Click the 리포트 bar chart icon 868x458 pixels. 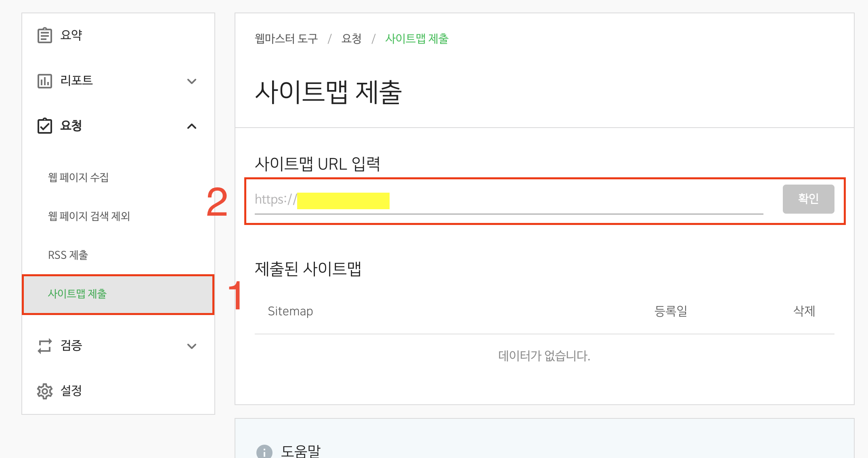coord(44,81)
